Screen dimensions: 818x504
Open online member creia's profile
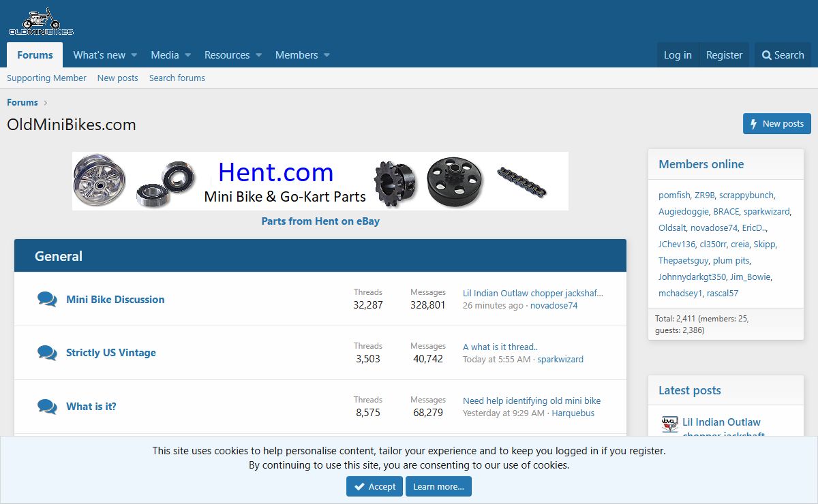coord(740,245)
